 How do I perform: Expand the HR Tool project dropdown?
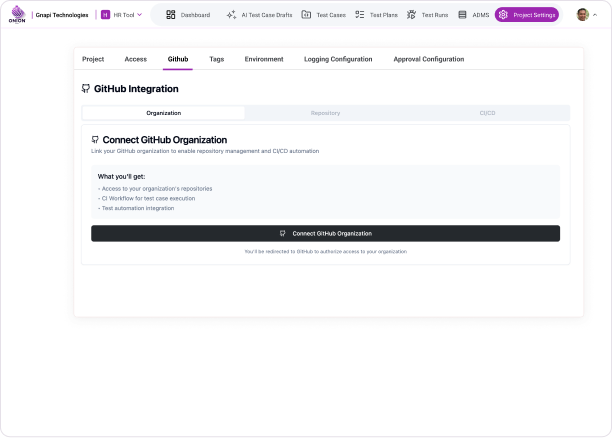pyautogui.click(x=122, y=15)
